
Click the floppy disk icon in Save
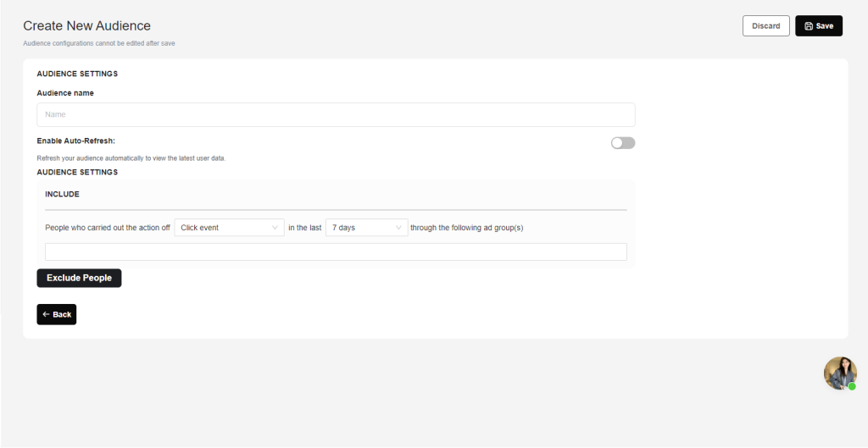coord(809,26)
